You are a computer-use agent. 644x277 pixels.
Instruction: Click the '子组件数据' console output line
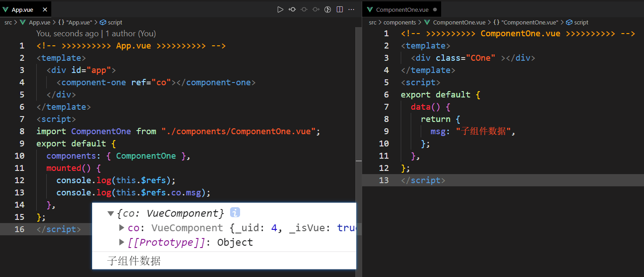point(134,261)
